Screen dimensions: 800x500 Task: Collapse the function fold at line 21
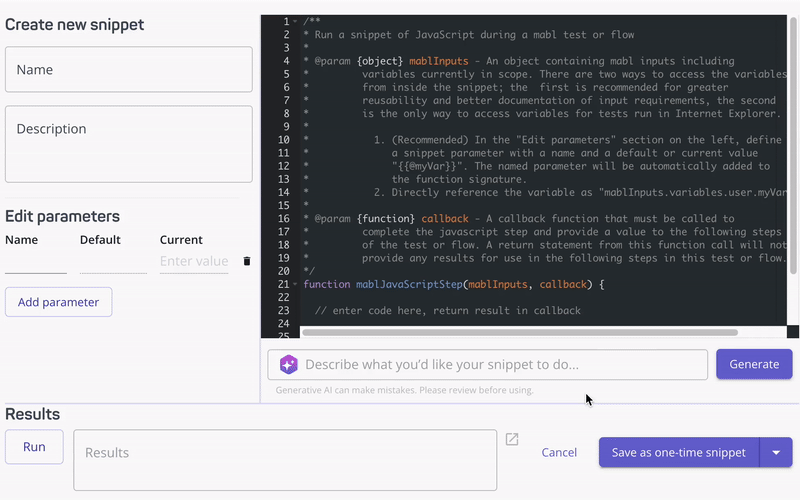point(295,284)
